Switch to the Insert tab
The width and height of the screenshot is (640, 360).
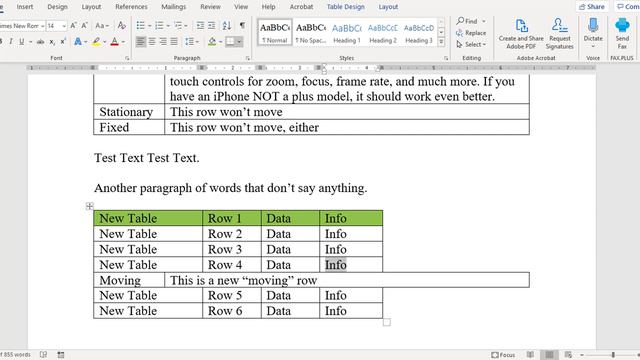[x=25, y=7]
